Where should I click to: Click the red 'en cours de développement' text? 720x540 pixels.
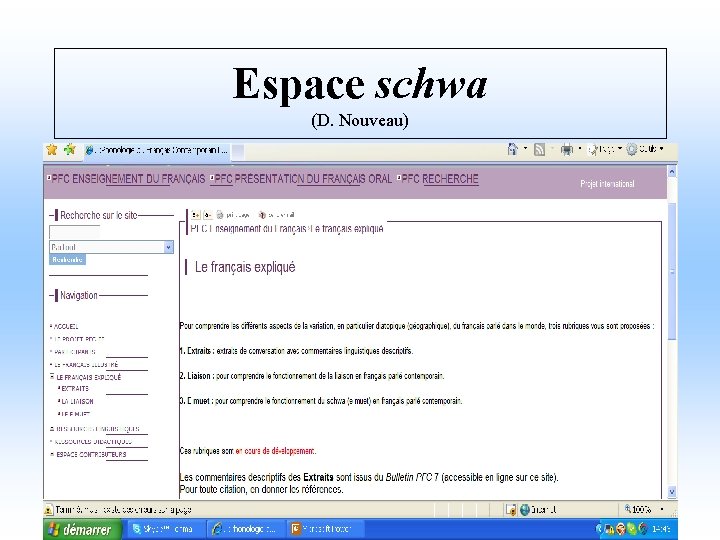coord(276,451)
